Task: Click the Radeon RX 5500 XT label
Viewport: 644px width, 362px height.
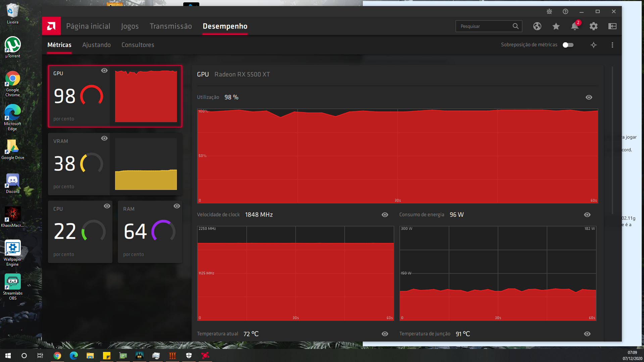Action: tap(242, 74)
